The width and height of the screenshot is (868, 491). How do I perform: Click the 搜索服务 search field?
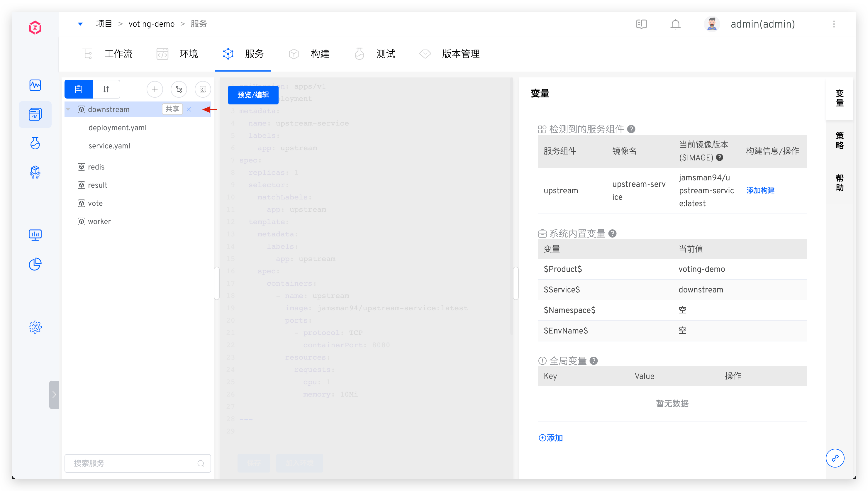click(x=135, y=463)
